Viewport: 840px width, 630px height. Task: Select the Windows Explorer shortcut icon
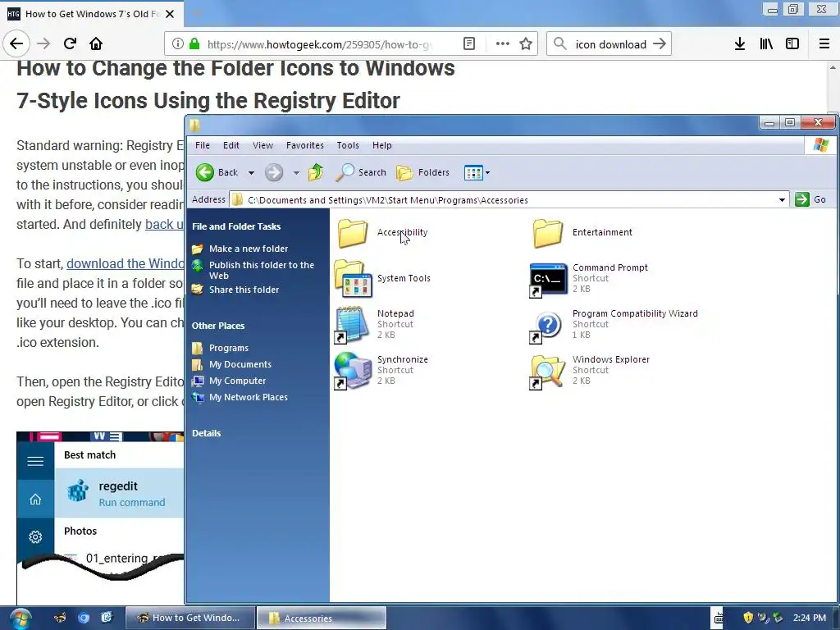547,371
